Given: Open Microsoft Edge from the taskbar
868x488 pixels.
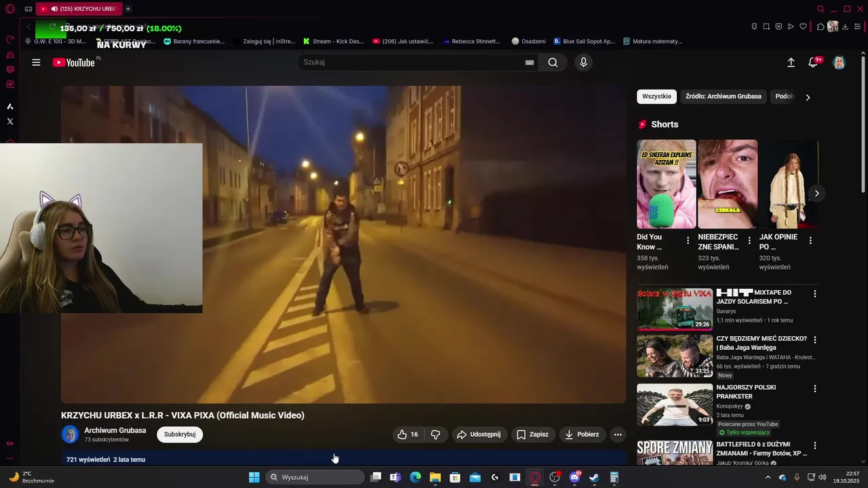Looking at the screenshot, I should [x=416, y=477].
